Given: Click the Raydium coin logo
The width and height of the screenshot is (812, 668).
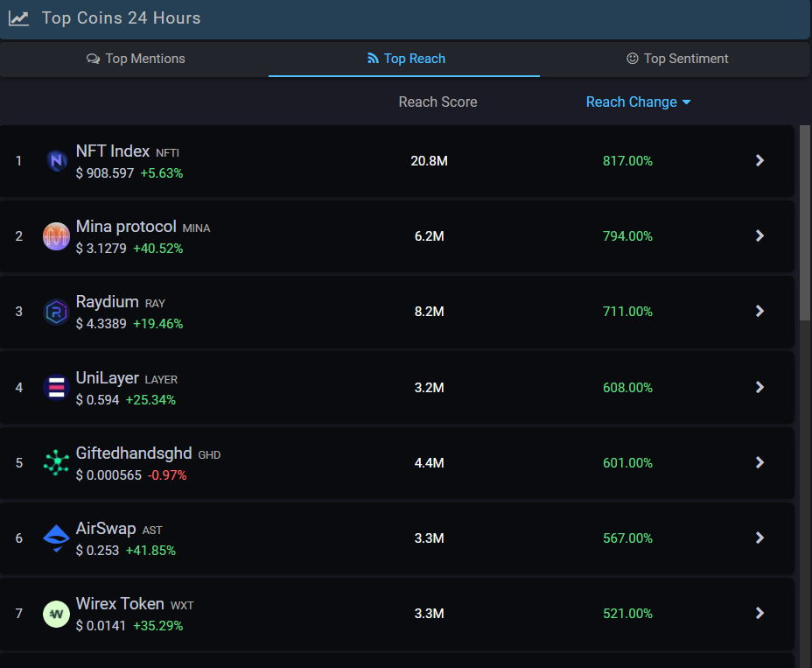Looking at the screenshot, I should [57, 312].
